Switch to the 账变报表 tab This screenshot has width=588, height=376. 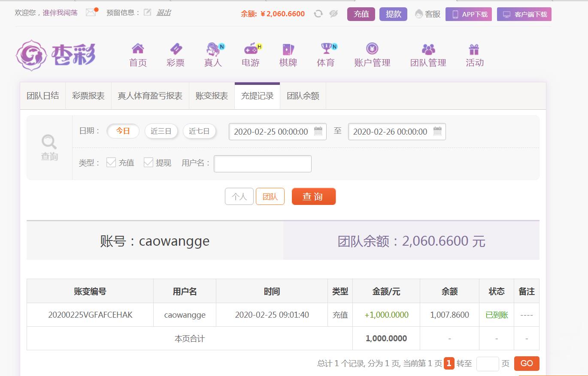212,96
